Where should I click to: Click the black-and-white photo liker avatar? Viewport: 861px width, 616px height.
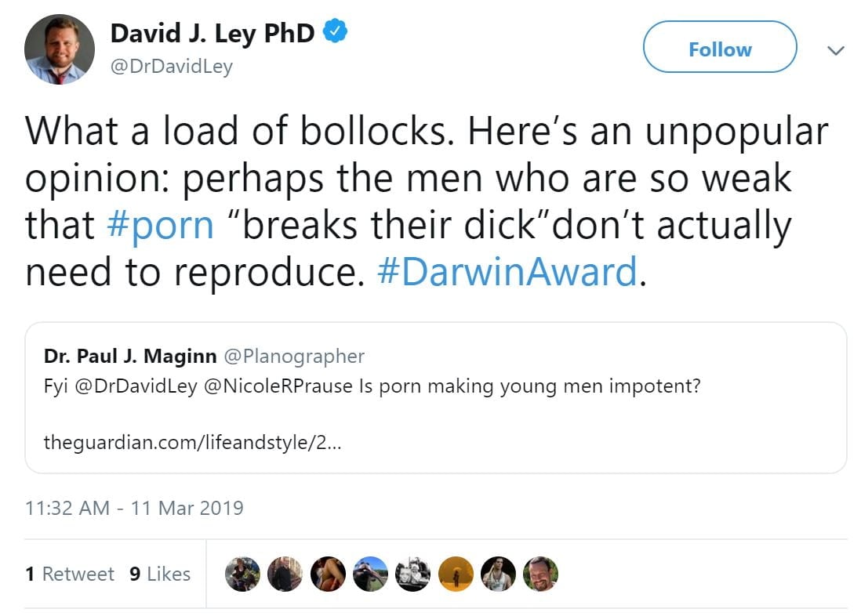(x=412, y=574)
